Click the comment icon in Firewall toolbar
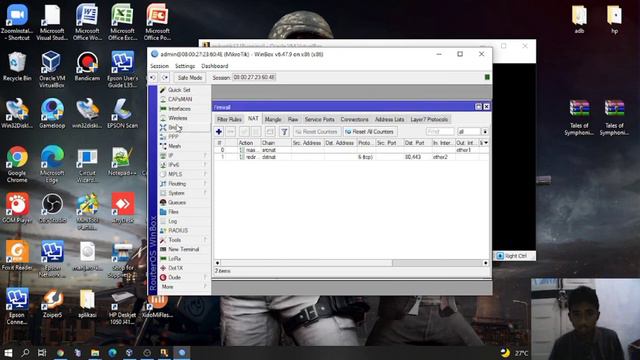640x360 pixels. 270,132
